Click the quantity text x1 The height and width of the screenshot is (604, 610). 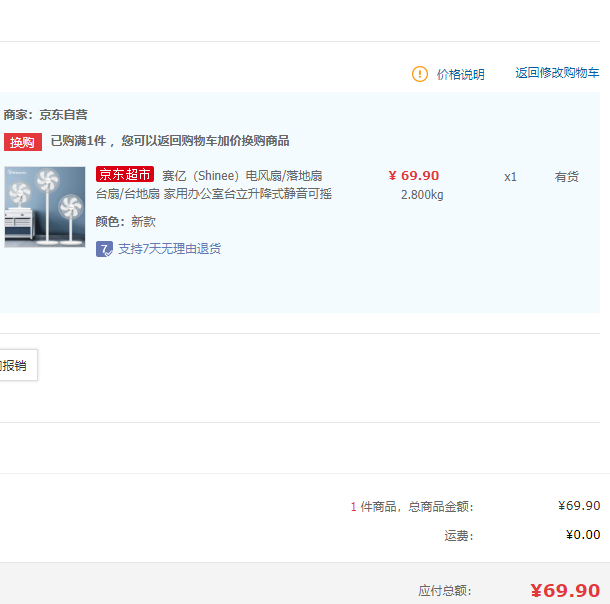pos(510,177)
